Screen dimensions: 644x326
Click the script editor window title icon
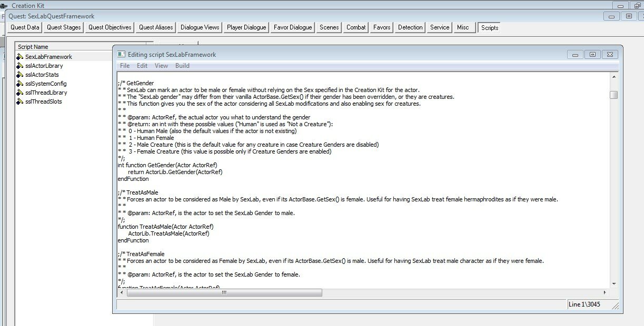(121, 54)
